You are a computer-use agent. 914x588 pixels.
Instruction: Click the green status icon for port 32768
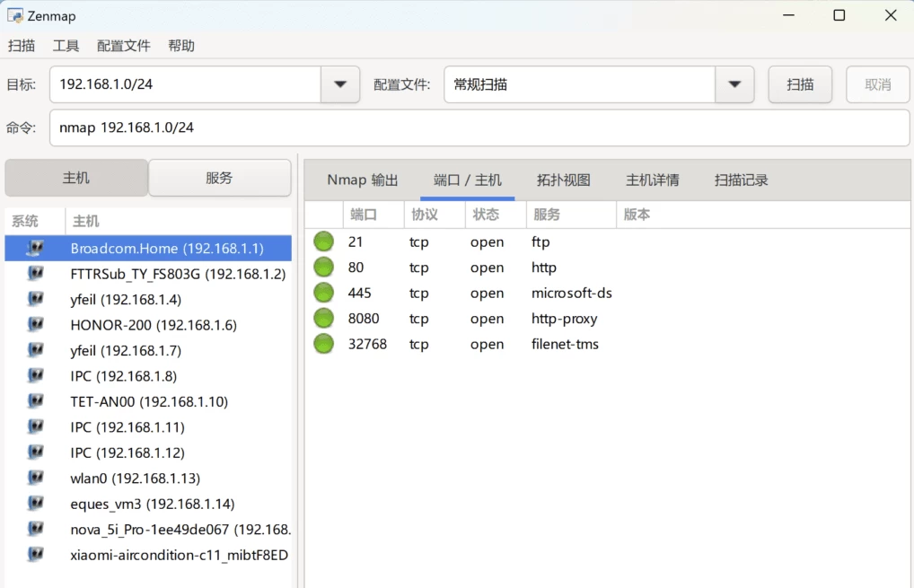point(323,344)
